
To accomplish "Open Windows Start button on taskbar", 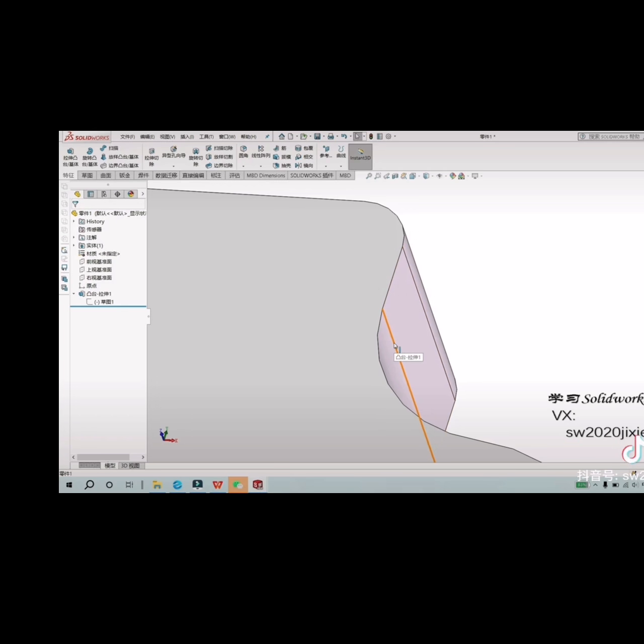I will point(69,485).
